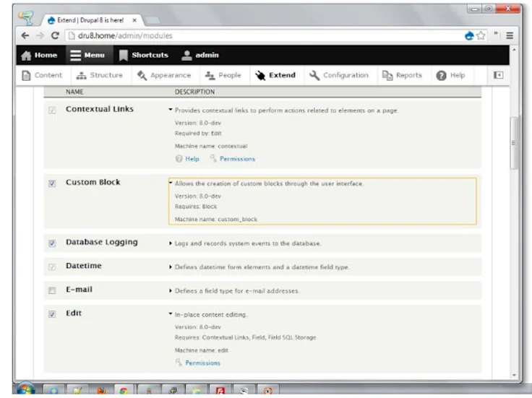Viewport: 532px width, 398px height.
Task: Open the Content menu item
Action: (48, 75)
